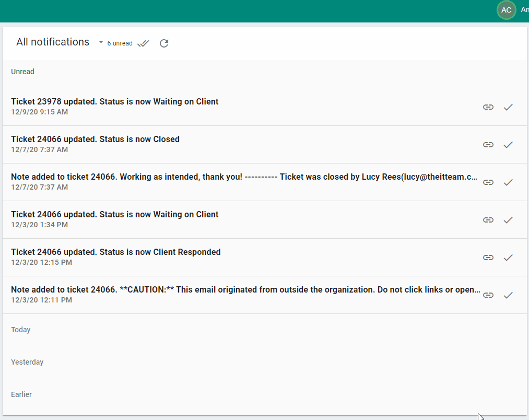Click the 'Today' section header

20,330
